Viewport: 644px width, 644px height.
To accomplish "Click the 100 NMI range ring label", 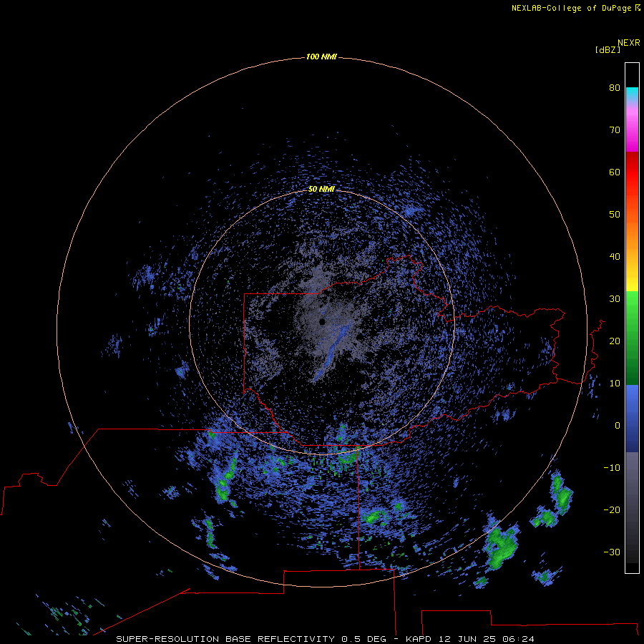I will [x=321, y=57].
